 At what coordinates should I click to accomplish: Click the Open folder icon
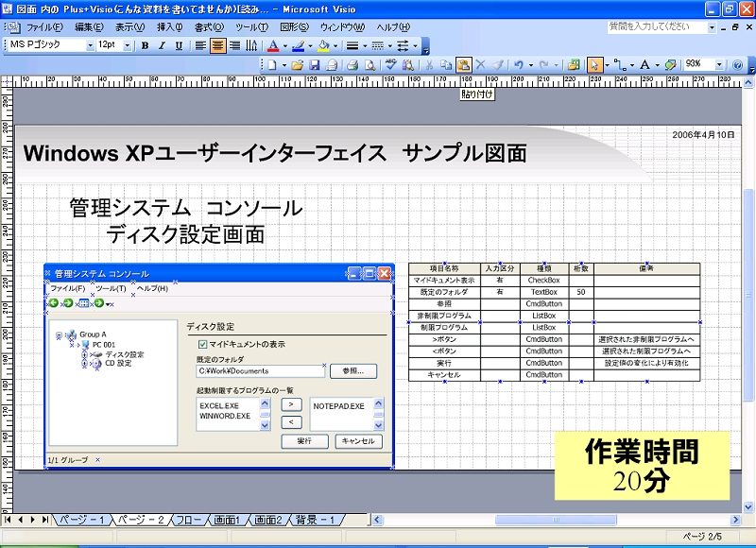point(298,64)
